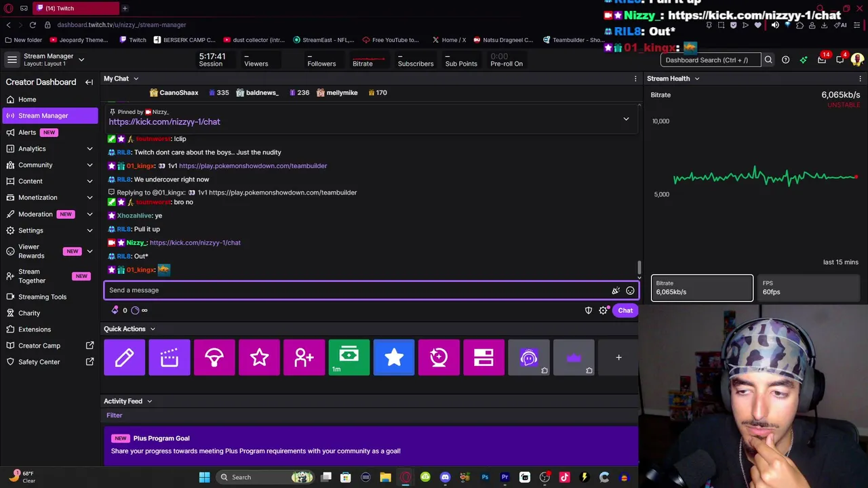
Task: Expand the Monetization sidebar section
Action: pyautogui.click(x=90, y=197)
